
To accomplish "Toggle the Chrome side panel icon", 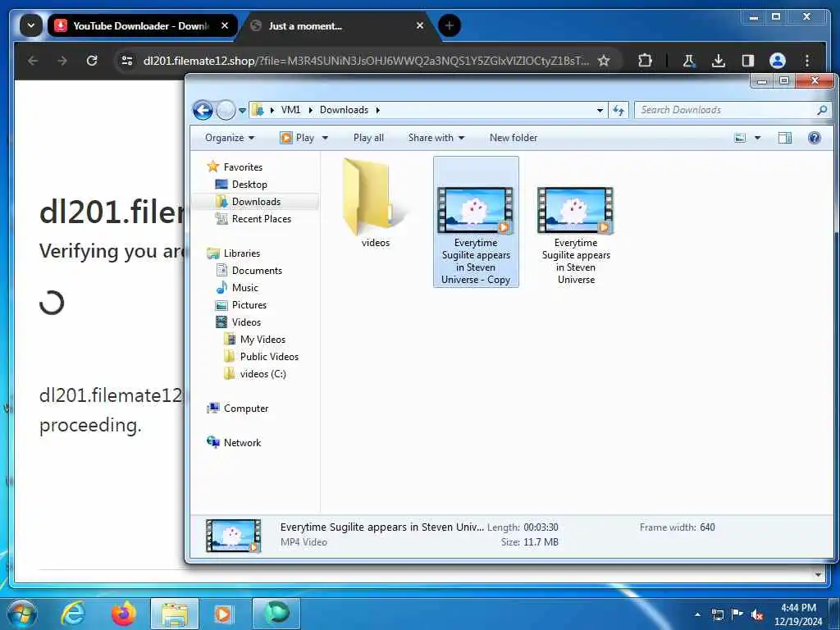I will coord(748,61).
